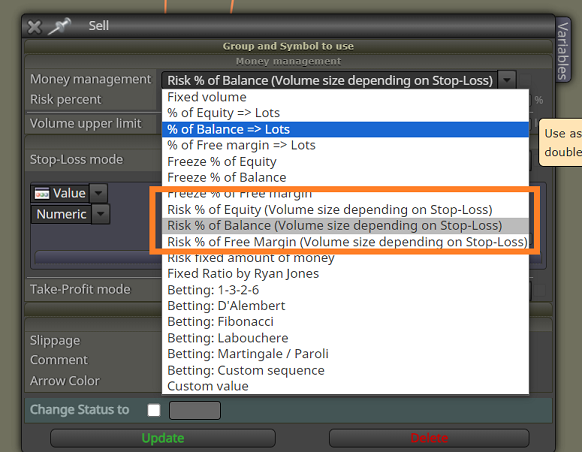Expand Group and Symbol to use section
Screen dimensions: 582x452
click(288, 46)
